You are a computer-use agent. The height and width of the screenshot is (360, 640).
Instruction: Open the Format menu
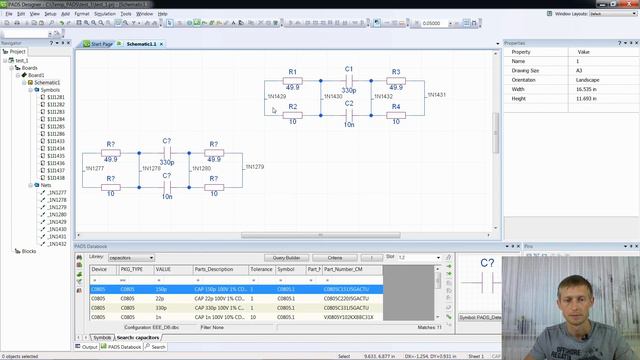pos(82,14)
